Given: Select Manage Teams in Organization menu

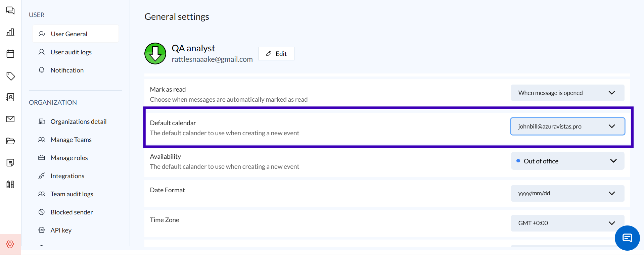Looking at the screenshot, I should 71,140.
